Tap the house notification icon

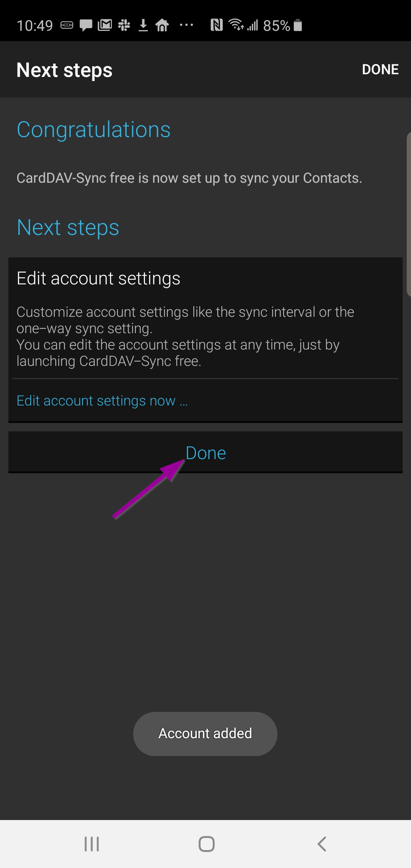click(x=162, y=26)
